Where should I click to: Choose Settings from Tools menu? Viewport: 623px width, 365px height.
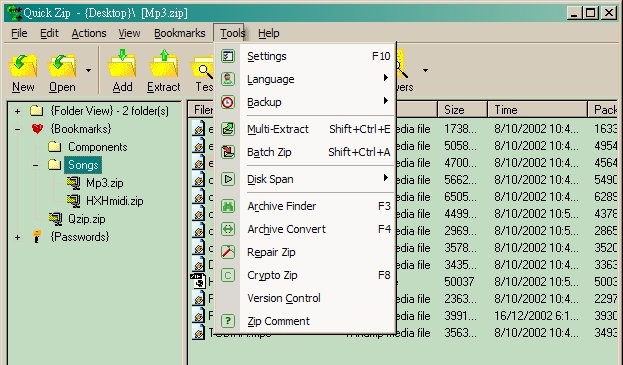pos(305,56)
